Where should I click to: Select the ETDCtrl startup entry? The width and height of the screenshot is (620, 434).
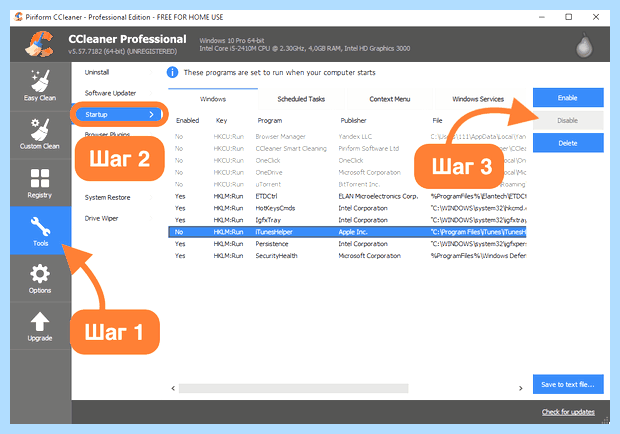point(347,196)
